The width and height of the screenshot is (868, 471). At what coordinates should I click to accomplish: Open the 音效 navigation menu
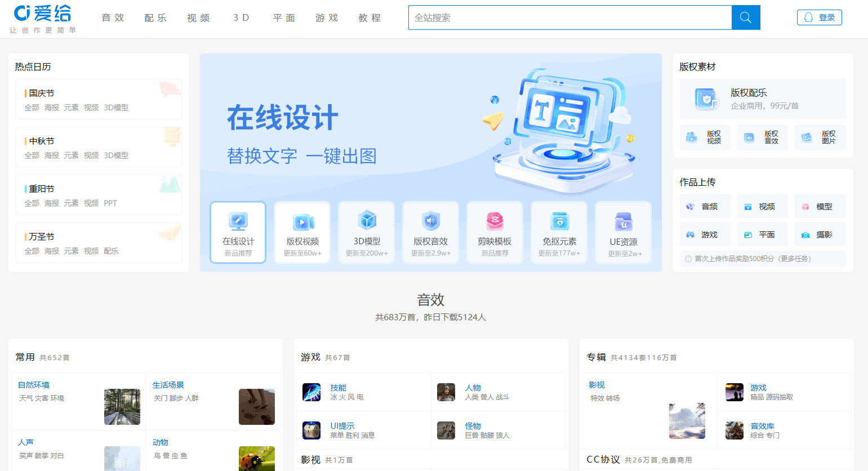coord(113,18)
